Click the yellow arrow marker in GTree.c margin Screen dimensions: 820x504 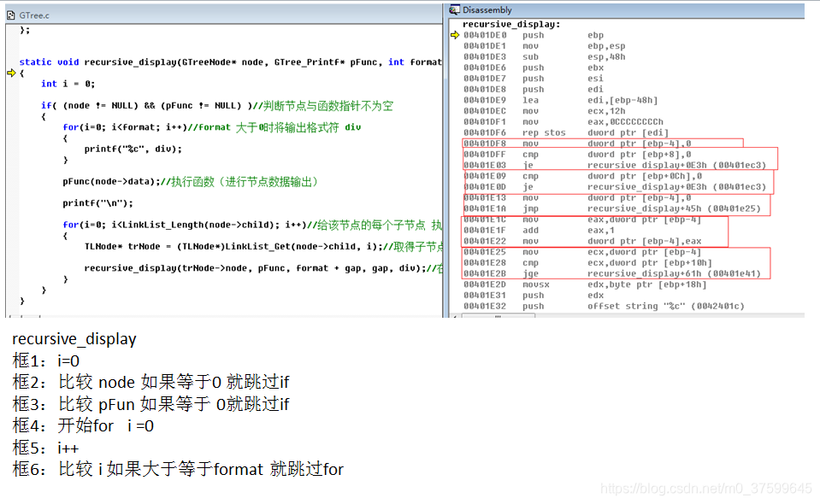click(x=11, y=73)
